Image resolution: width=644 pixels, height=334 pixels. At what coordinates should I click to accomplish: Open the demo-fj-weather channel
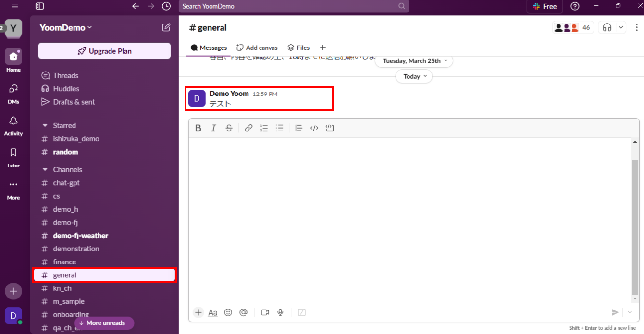tap(104, 236)
